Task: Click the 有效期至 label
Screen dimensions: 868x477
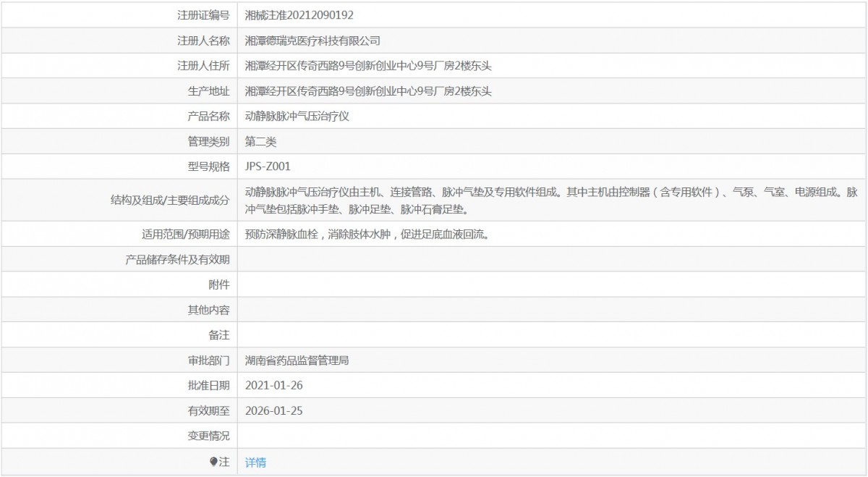Action: (208, 410)
